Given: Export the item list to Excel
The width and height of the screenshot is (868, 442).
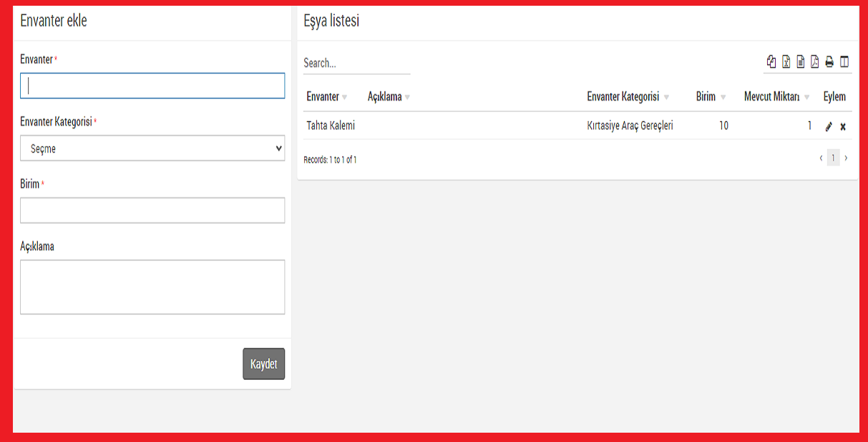Looking at the screenshot, I should click(786, 62).
